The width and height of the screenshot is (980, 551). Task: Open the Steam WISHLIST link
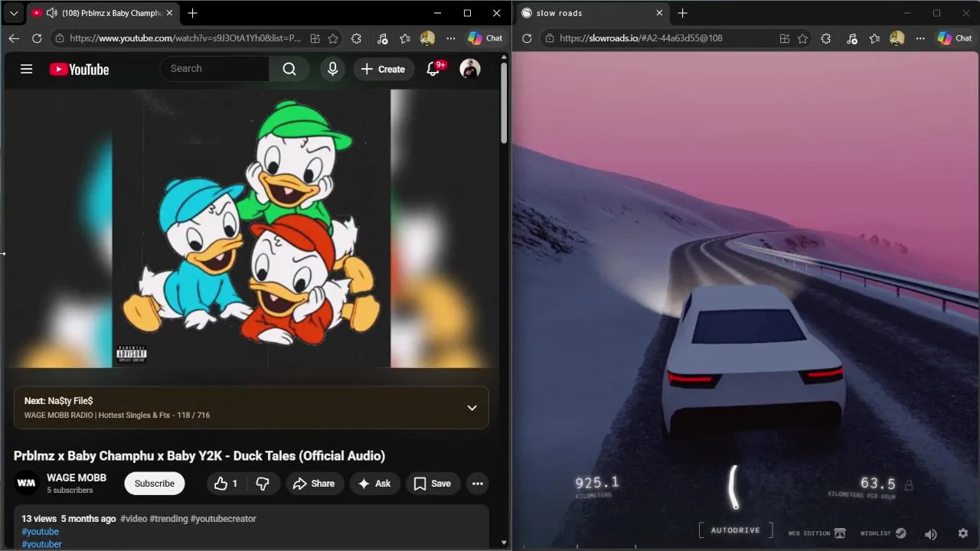[x=883, y=533]
